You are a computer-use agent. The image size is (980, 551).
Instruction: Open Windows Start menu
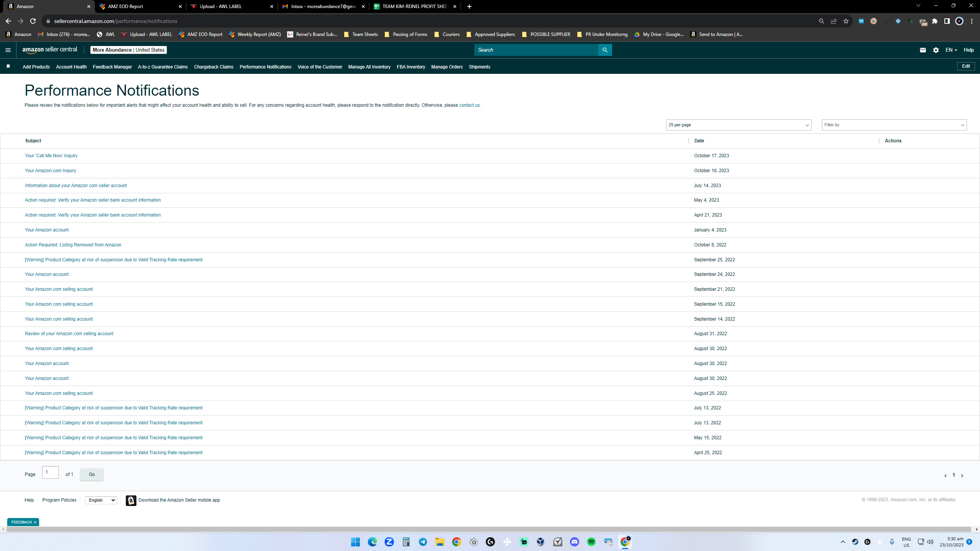pyautogui.click(x=355, y=542)
